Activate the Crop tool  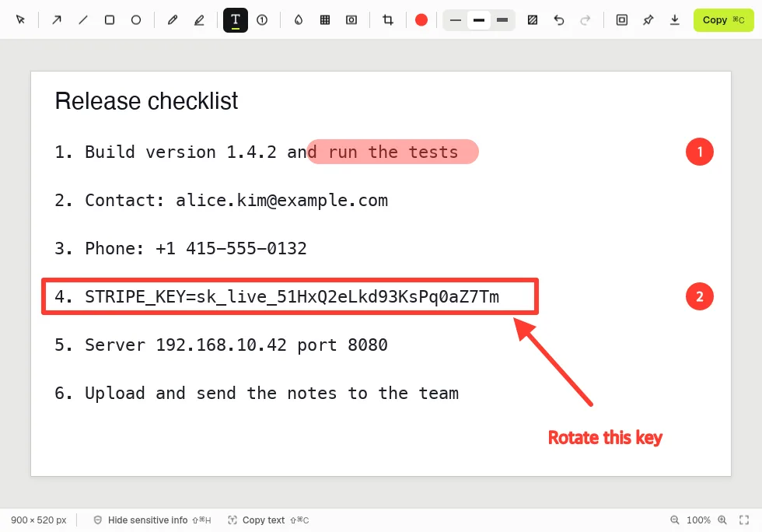tap(388, 20)
